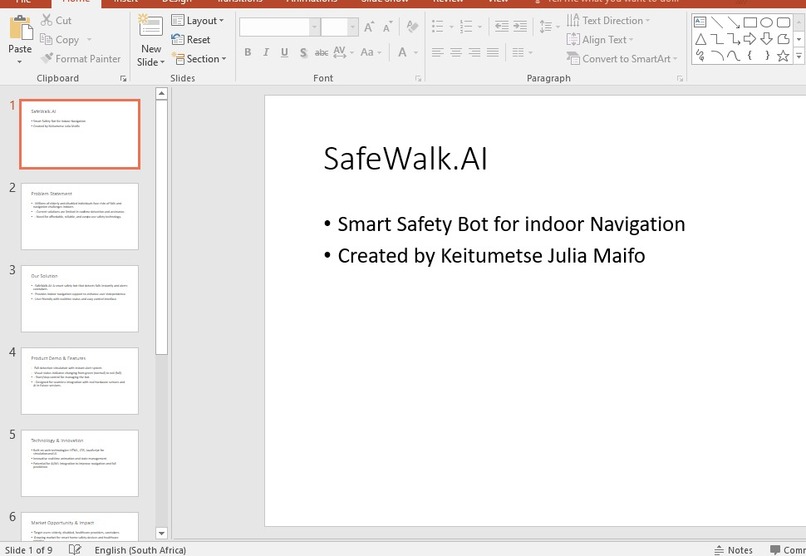Open the font size combo box dropdown
This screenshot has width=806, height=556.
(x=353, y=27)
